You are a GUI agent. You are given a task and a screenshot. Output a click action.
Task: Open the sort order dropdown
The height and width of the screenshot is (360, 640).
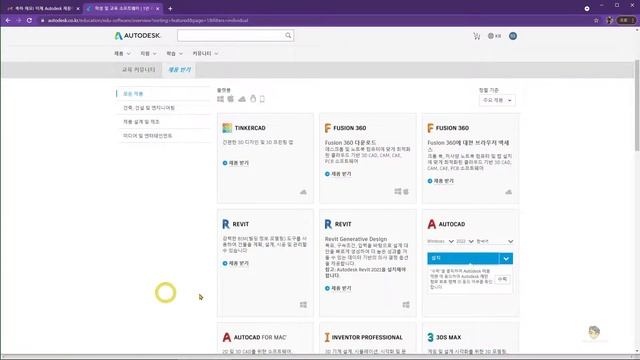click(497, 100)
